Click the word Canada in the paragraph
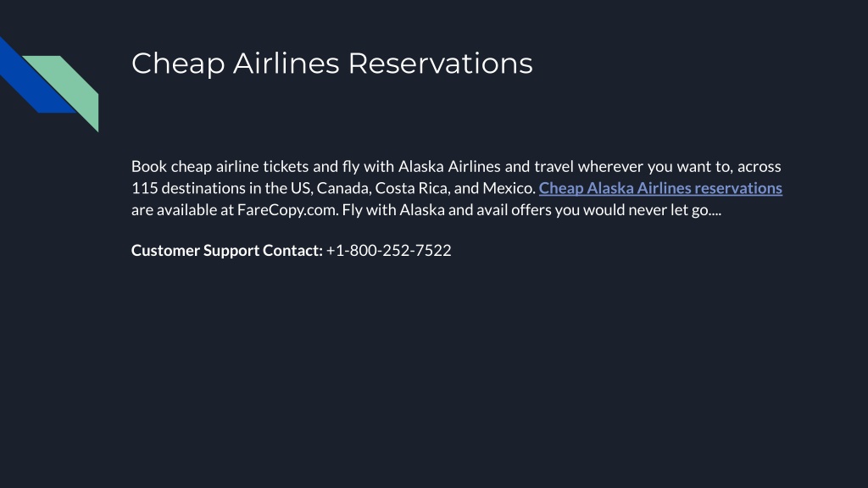The image size is (868, 488). tap(344, 188)
